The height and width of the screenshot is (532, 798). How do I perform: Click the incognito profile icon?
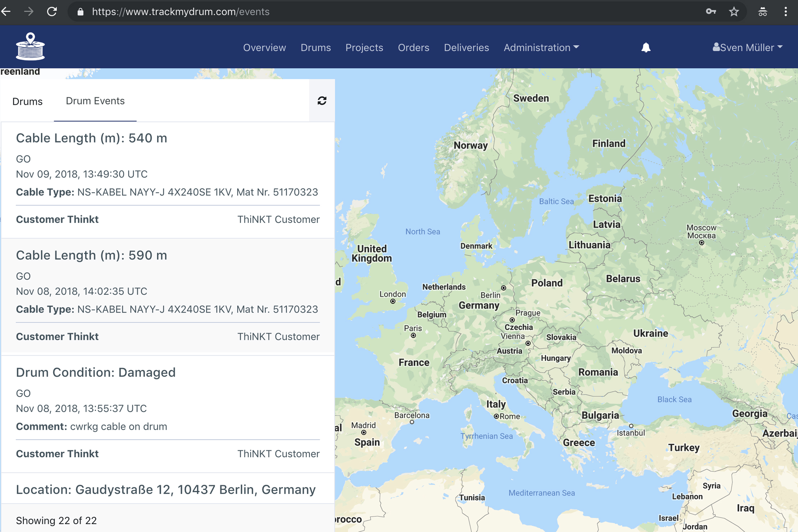coord(762,12)
